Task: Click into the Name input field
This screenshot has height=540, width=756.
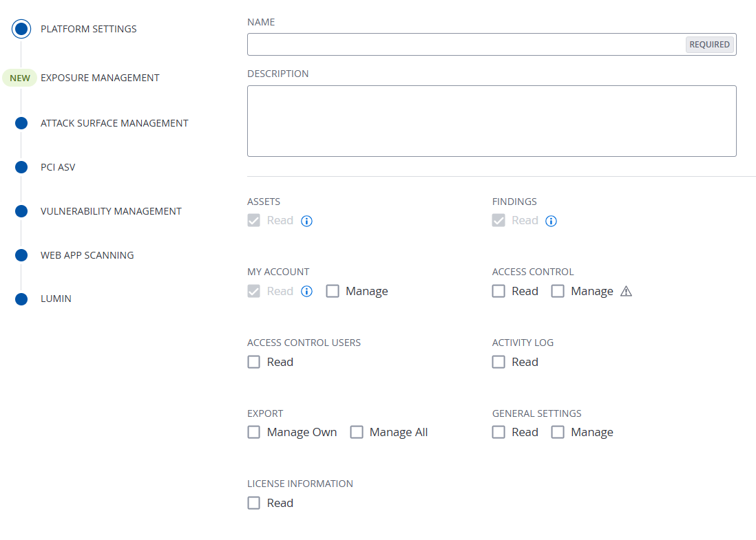Action: pos(465,45)
